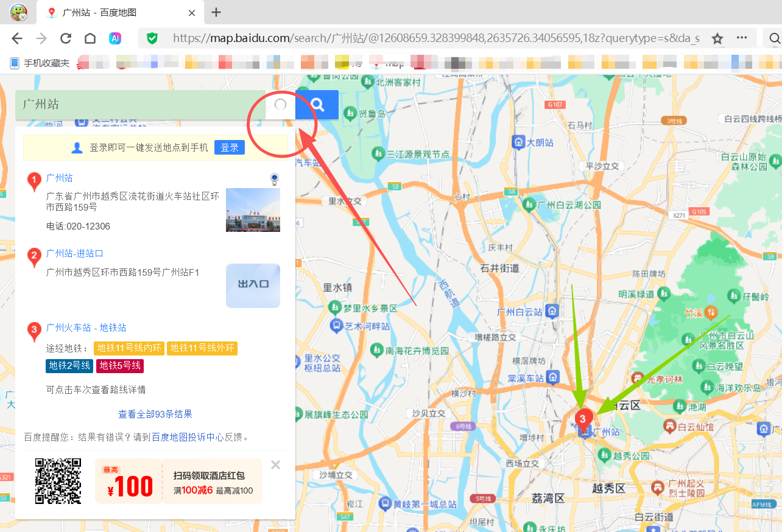The width and height of the screenshot is (782, 532).
Task: Click the 登录 login button
Action: (x=229, y=147)
